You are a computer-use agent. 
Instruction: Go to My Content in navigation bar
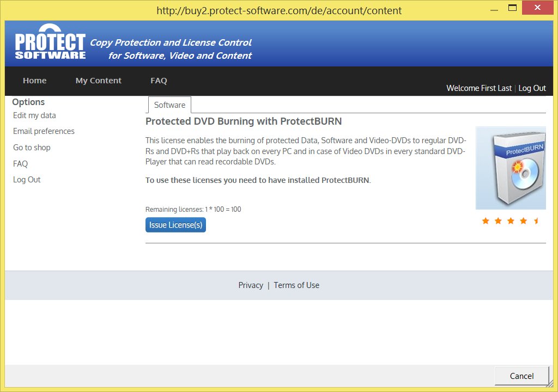point(99,81)
